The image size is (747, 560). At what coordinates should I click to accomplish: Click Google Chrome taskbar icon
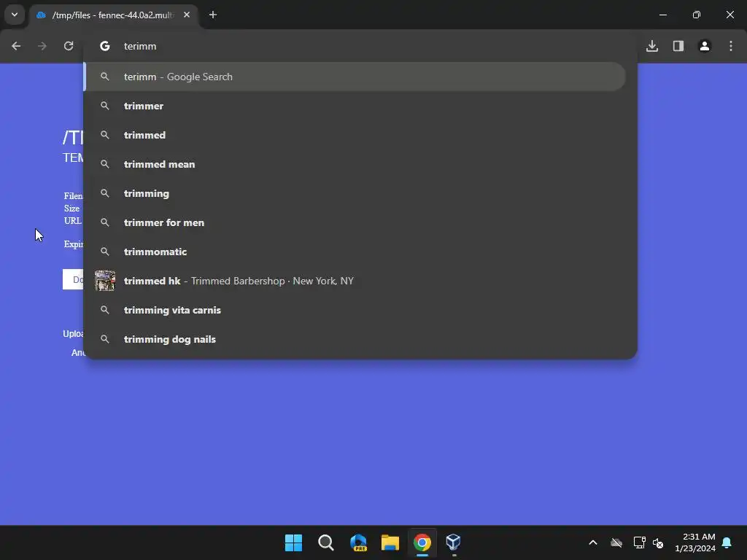422,542
